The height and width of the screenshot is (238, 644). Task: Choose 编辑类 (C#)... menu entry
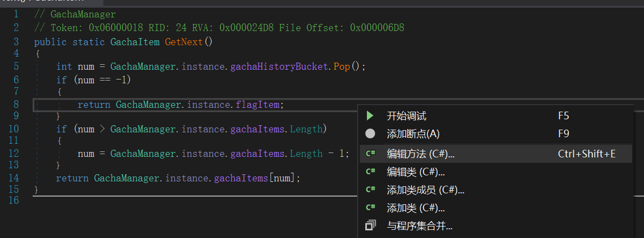click(495, 172)
